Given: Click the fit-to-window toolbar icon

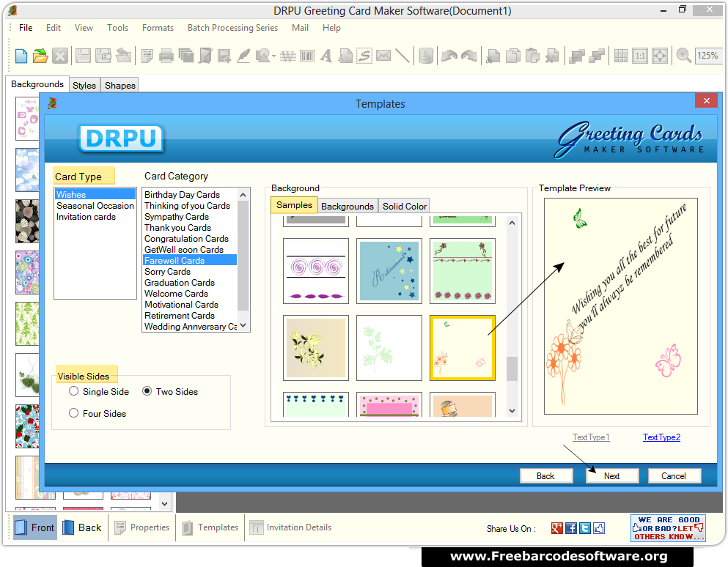Looking at the screenshot, I should (660, 56).
